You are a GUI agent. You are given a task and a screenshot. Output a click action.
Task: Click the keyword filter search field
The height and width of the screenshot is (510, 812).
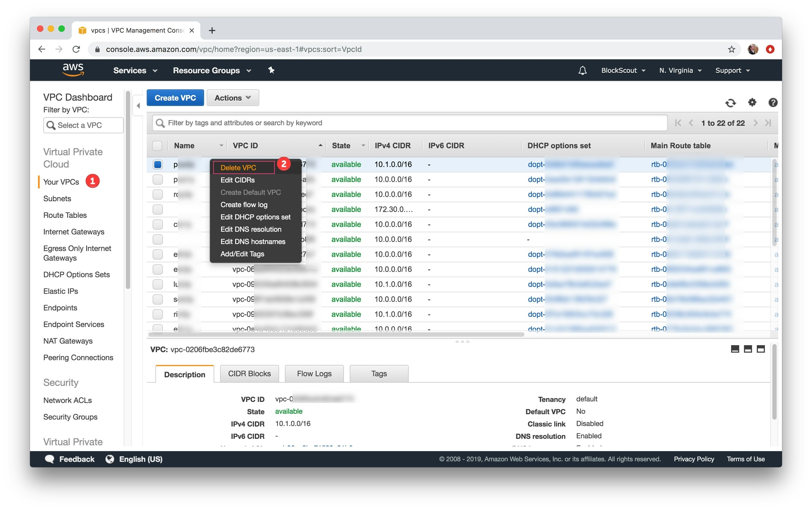coord(409,123)
